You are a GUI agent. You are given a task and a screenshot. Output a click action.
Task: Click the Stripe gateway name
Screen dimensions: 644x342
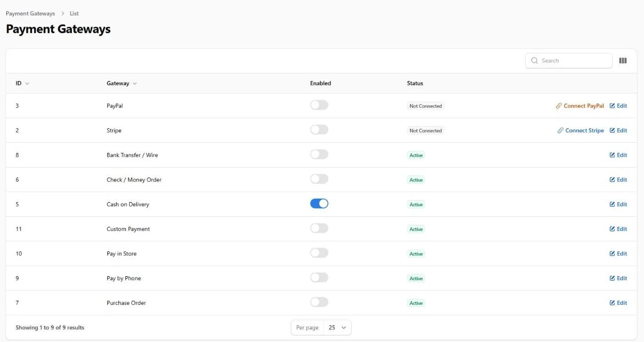[114, 131]
